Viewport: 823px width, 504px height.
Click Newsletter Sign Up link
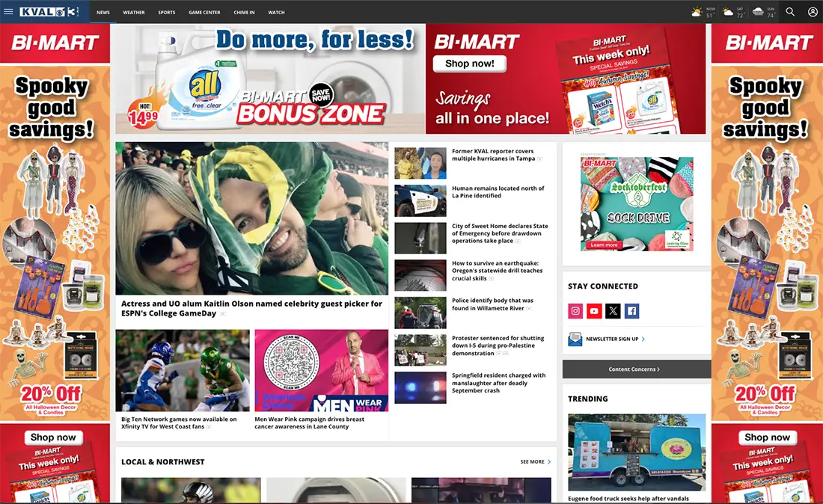(612, 339)
